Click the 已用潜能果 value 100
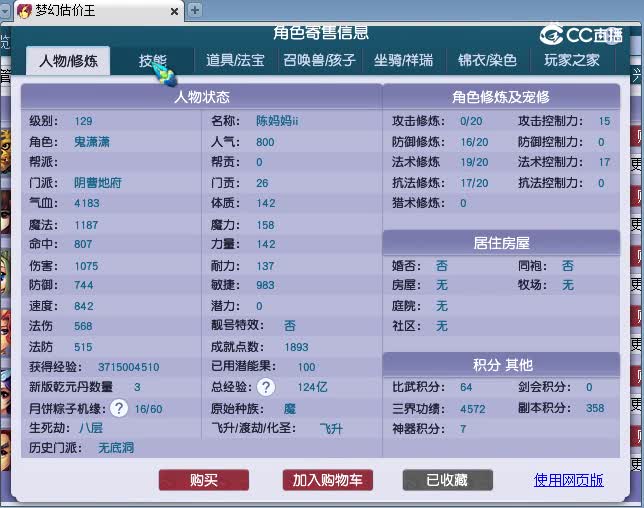Image resolution: width=644 pixels, height=508 pixels. 306,367
